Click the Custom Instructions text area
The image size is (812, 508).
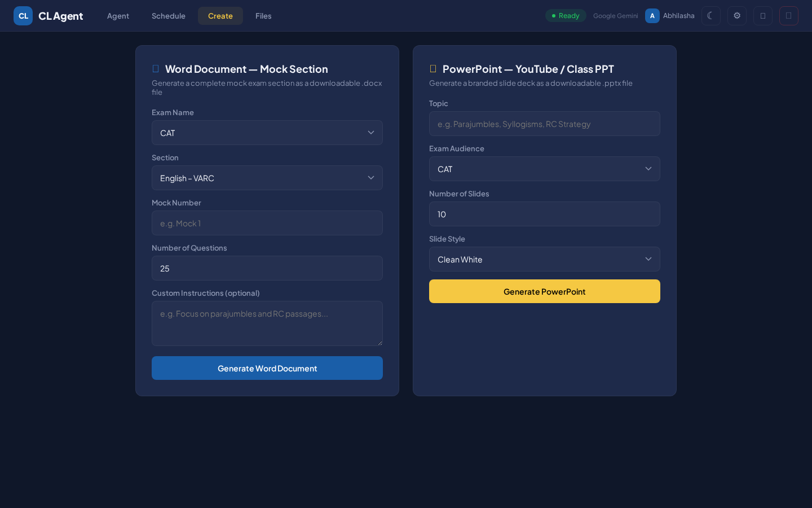pos(267,323)
